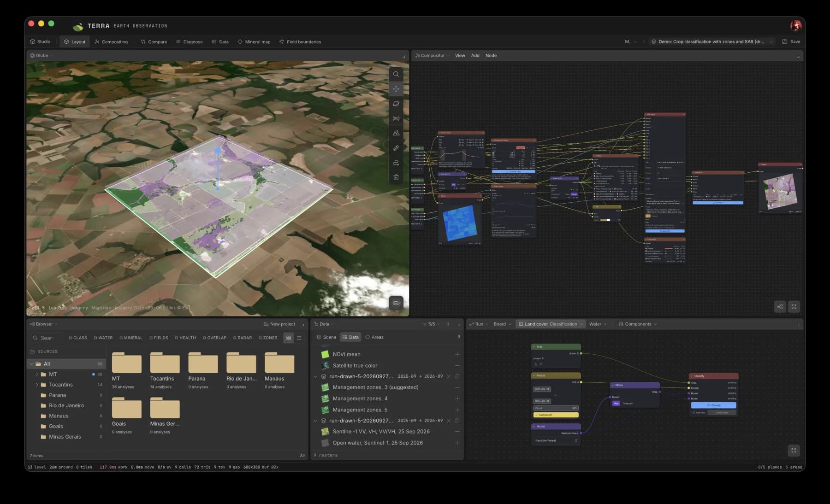Viewport: 830px width, 504px height.
Task: Switch to the Areas tab in Data panel
Action: [374, 337]
